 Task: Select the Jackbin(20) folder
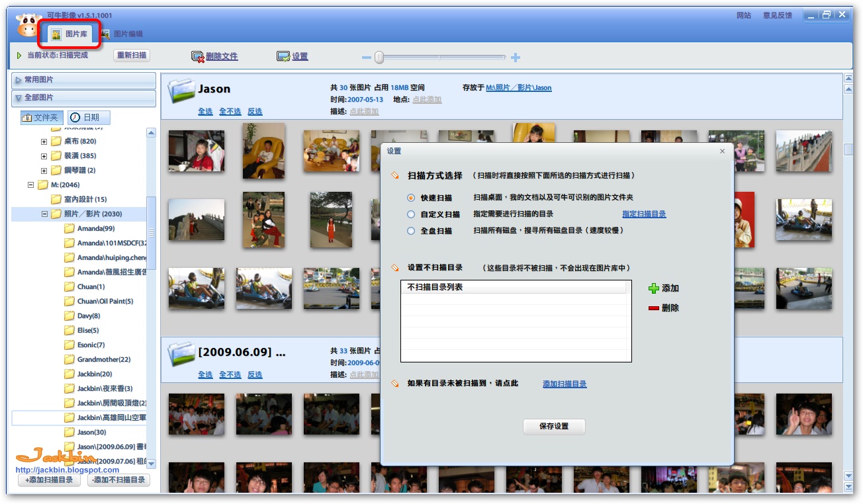(x=88, y=374)
